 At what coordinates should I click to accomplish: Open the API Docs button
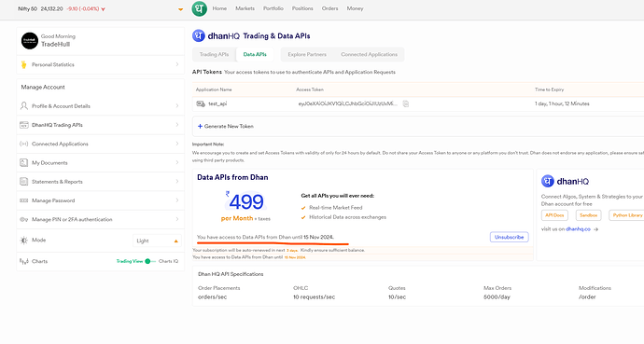554,215
